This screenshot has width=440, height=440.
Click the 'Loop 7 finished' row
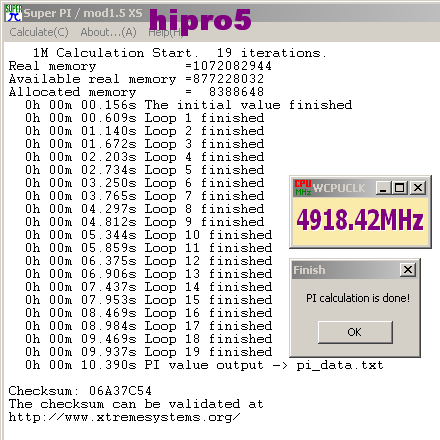tap(145, 196)
